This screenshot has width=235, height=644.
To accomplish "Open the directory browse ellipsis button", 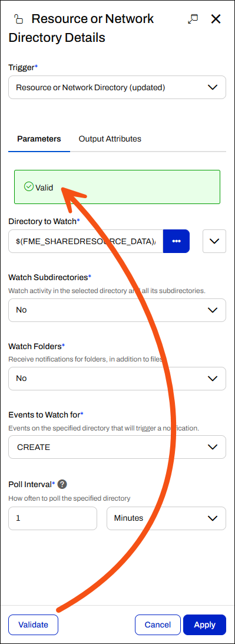I will point(176,241).
